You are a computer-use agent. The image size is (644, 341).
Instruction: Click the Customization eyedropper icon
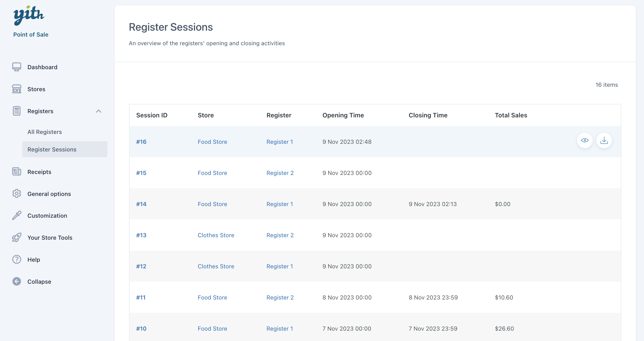pos(17,216)
